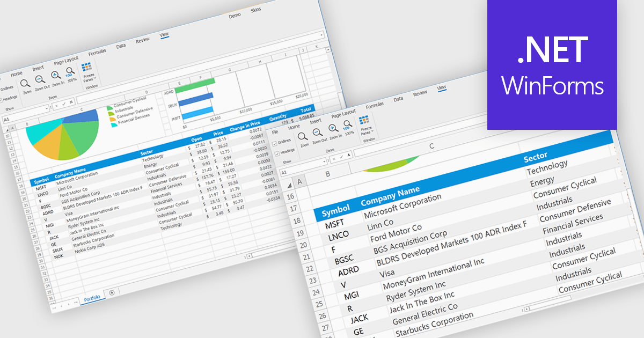Click the A1 Name Box in front window
Viewport: 644px width, 338px height.
coord(301,168)
